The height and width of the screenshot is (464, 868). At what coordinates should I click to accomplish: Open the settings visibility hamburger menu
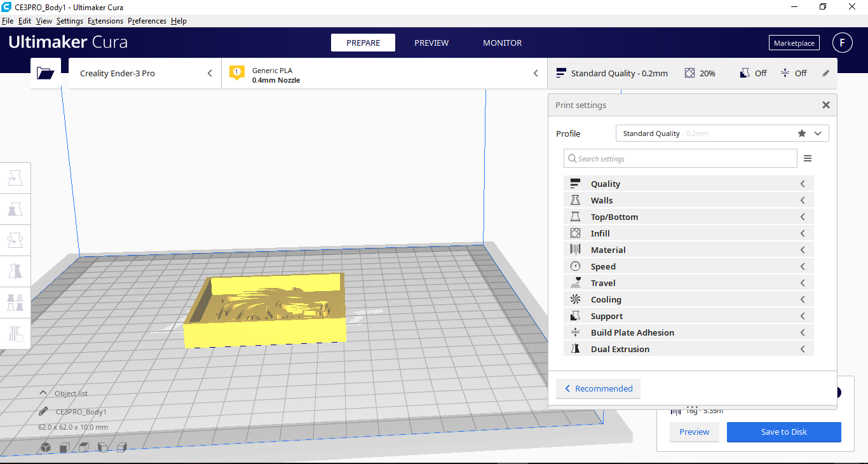click(x=808, y=158)
